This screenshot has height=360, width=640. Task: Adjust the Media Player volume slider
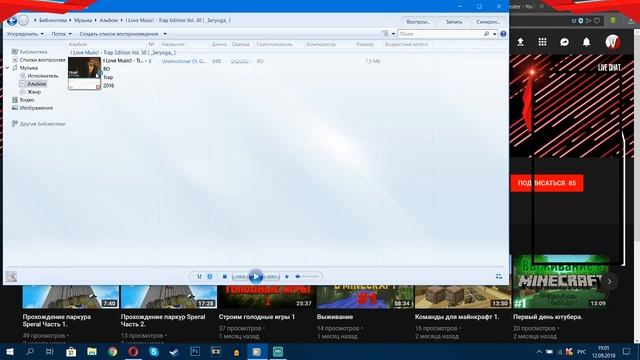point(307,276)
